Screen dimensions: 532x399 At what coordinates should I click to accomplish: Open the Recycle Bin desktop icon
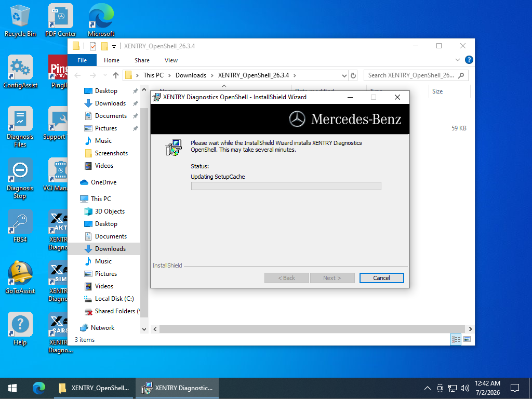pos(20,20)
